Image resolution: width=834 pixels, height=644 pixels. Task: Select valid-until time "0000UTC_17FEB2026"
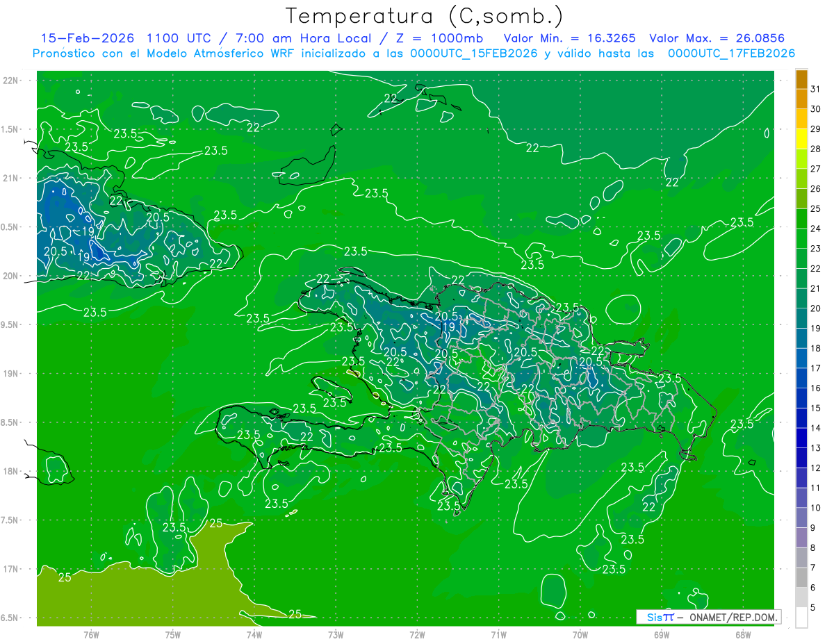click(731, 53)
